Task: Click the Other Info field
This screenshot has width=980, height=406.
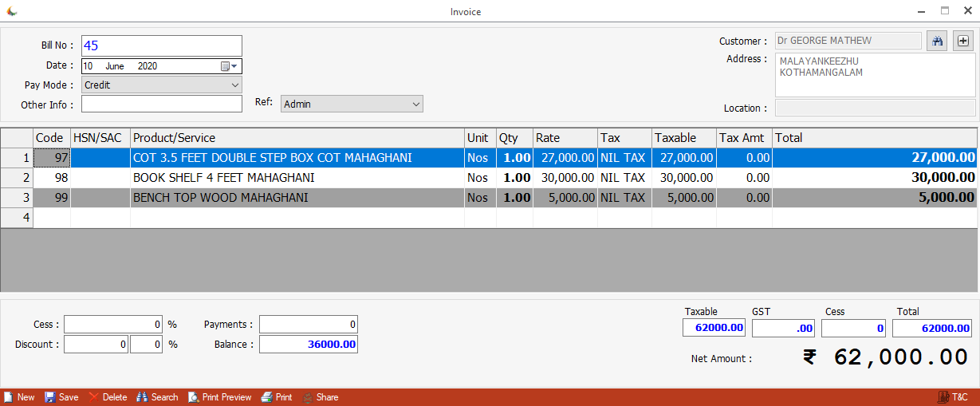Action: [161, 104]
